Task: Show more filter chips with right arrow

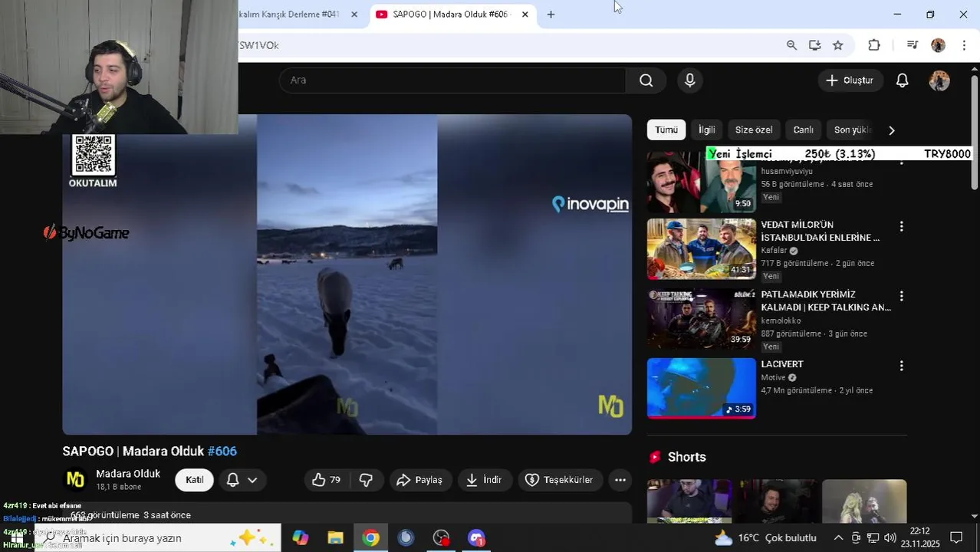Action: pos(891,130)
